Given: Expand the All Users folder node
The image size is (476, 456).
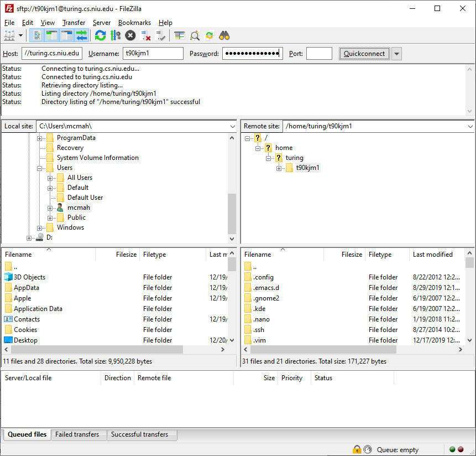Looking at the screenshot, I should pos(50,178).
